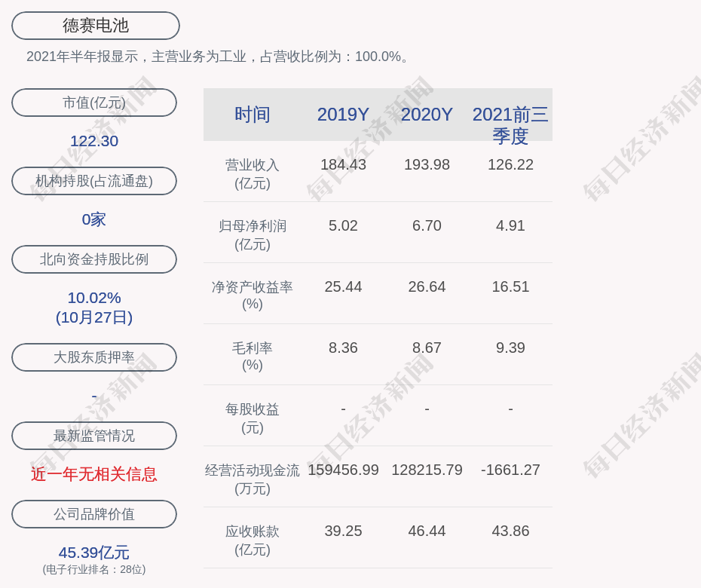This screenshot has width=701, height=588.
Task: Click the 机构持股(占流通盘) label
Action: pos(94,181)
